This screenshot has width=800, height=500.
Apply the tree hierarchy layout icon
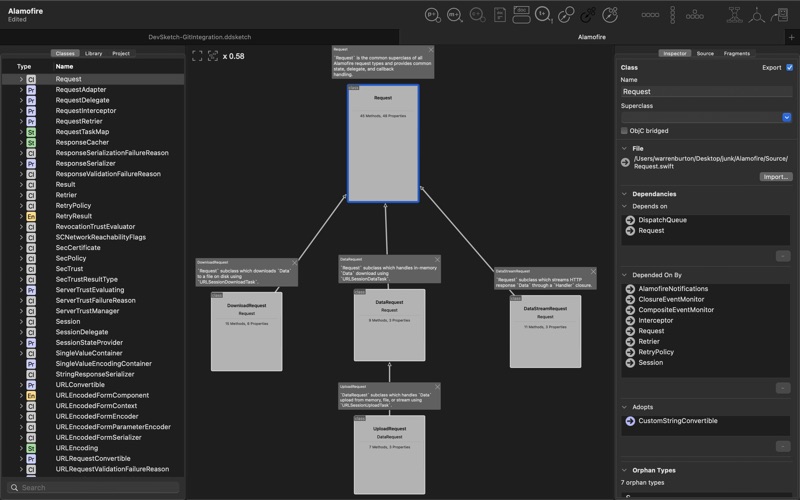[694, 15]
